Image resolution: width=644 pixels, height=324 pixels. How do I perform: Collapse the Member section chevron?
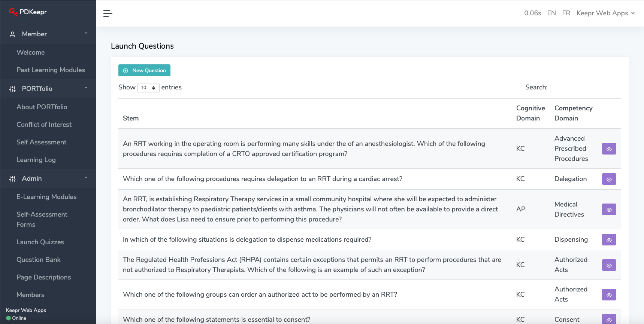[86, 34]
